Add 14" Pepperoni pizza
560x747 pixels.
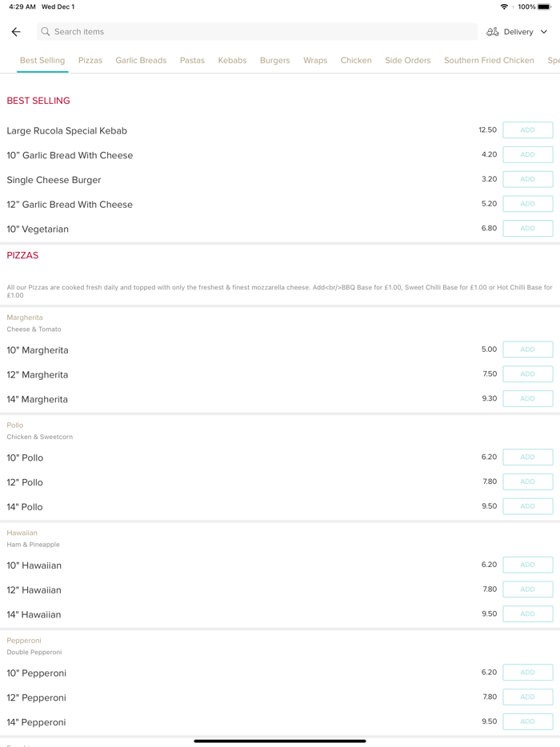coord(527,721)
